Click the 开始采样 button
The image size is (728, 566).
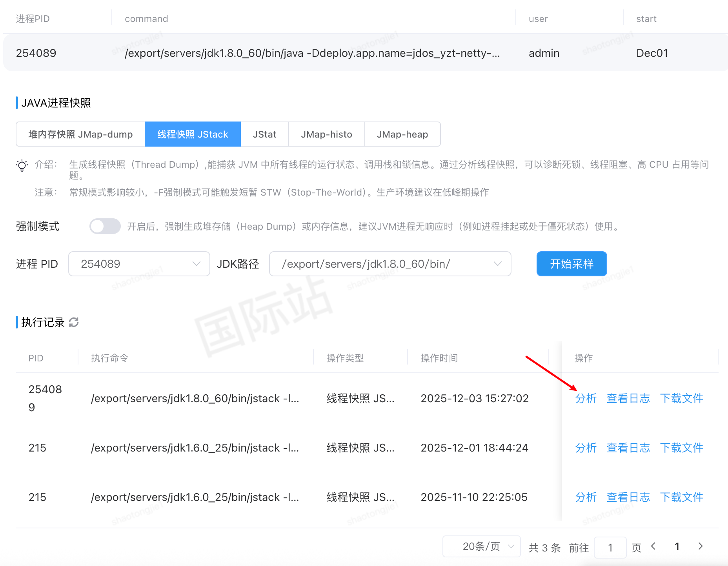click(x=571, y=264)
